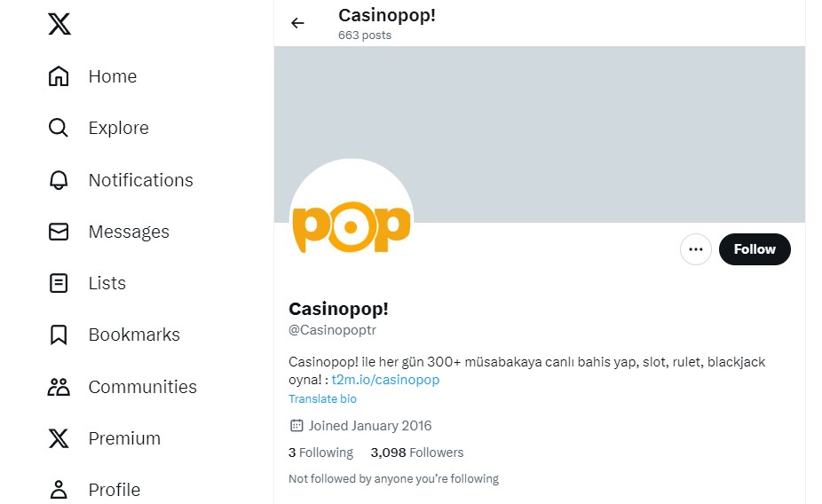The height and width of the screenshot is (504, 822).
Task: Select the Bookmarks icon
Action: pos(59,335)
